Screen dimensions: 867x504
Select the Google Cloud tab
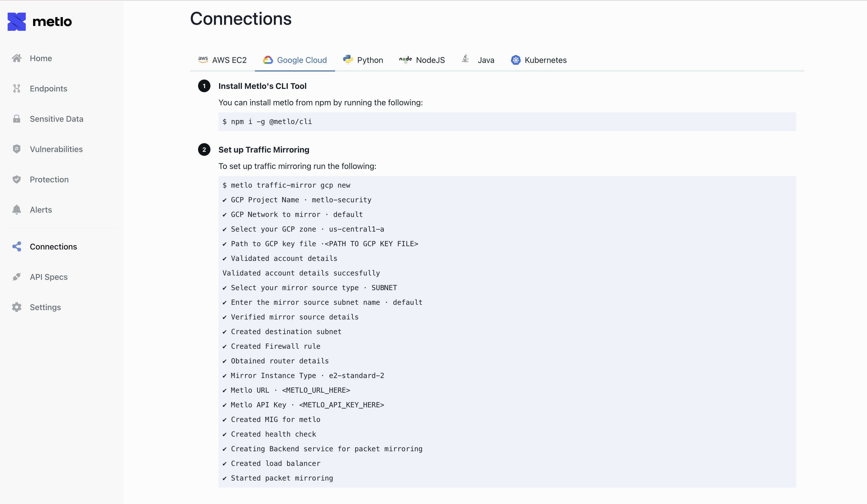tap(295, 60)
